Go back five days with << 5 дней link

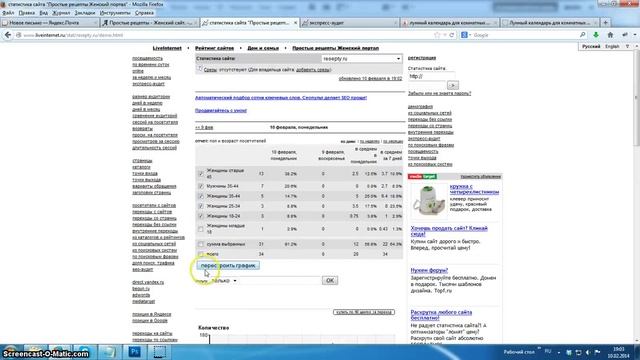click(204, 127)
